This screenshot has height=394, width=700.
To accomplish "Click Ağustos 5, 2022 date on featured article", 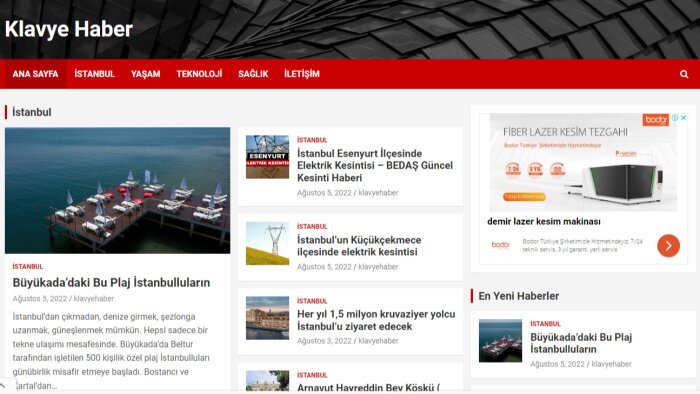I will pos(40,299).
